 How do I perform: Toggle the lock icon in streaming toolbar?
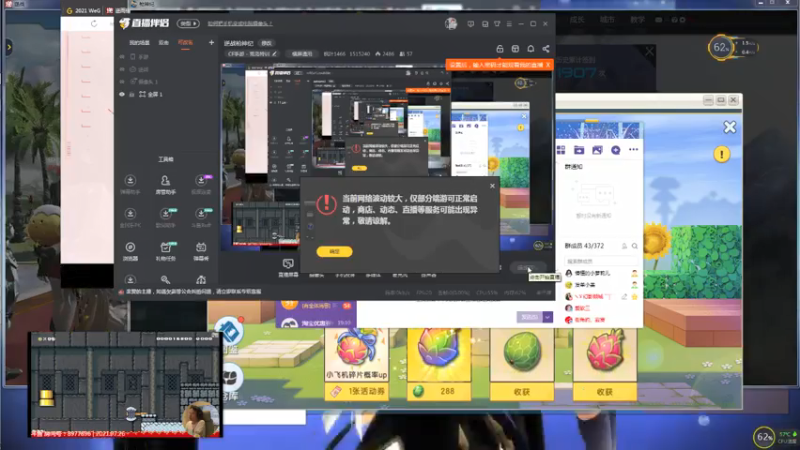500,48
